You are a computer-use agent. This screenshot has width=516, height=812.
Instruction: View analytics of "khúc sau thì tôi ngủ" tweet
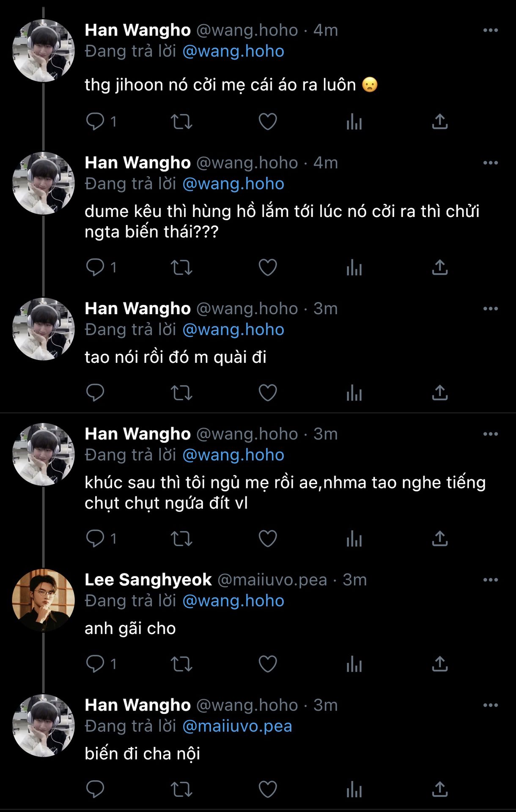coord(354,539)
